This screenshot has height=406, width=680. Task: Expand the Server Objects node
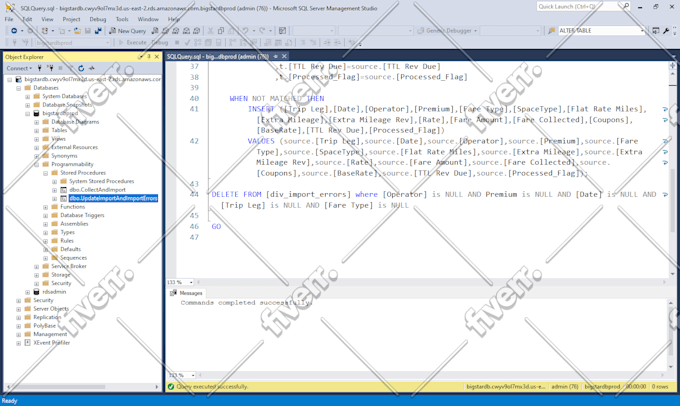tap(18, 309)
